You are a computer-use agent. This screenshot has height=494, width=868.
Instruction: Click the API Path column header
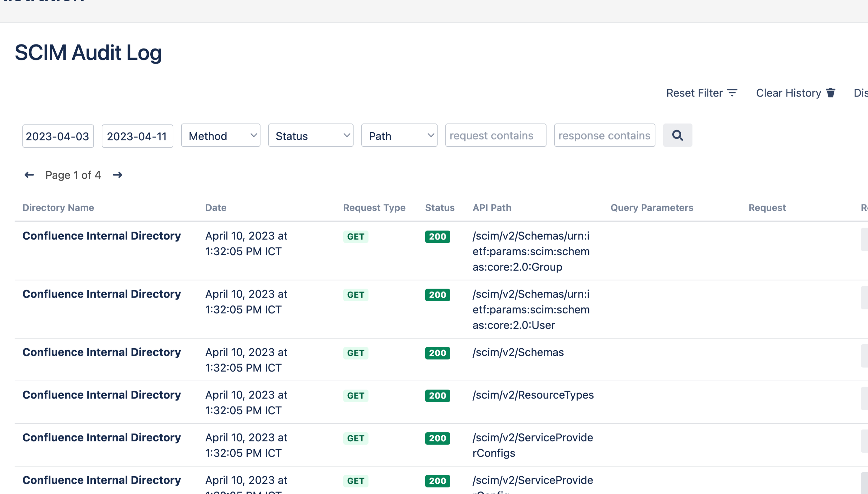(x=492, y=208)
